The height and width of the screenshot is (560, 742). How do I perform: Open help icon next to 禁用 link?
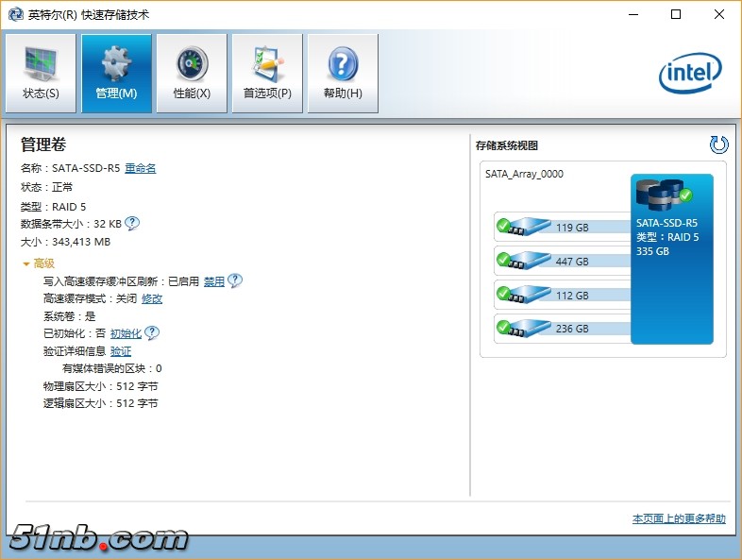pos(235,280)
